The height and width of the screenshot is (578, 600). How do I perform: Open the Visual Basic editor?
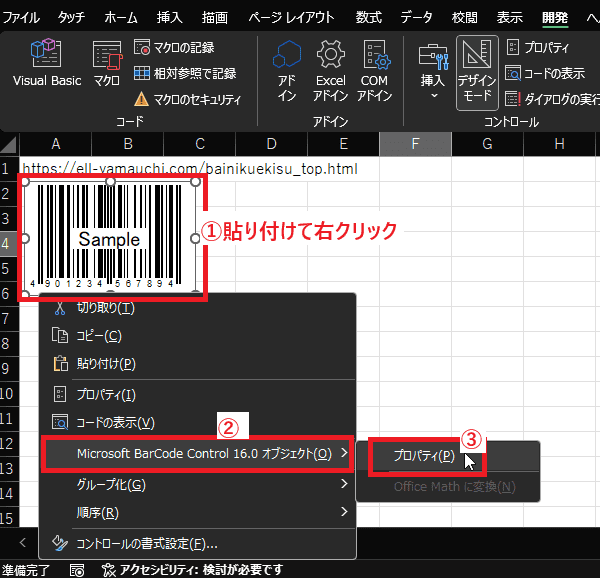[x=46, y=65]
